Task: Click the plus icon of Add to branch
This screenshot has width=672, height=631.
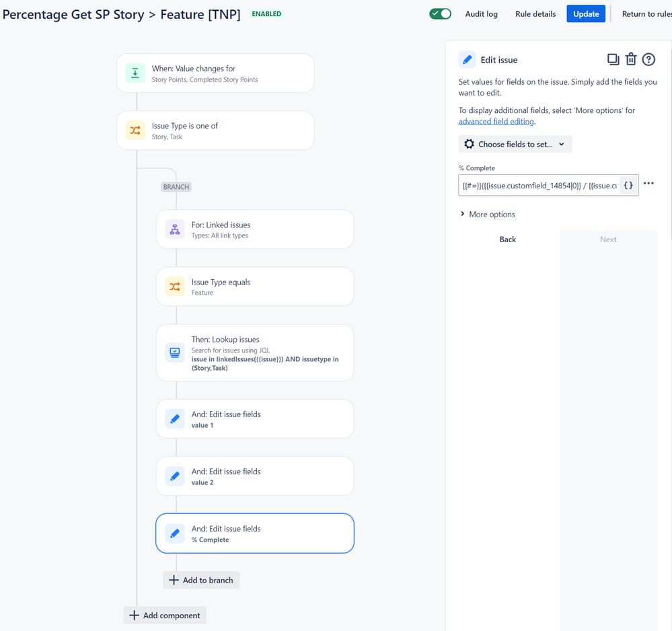Action: point(174,580)
